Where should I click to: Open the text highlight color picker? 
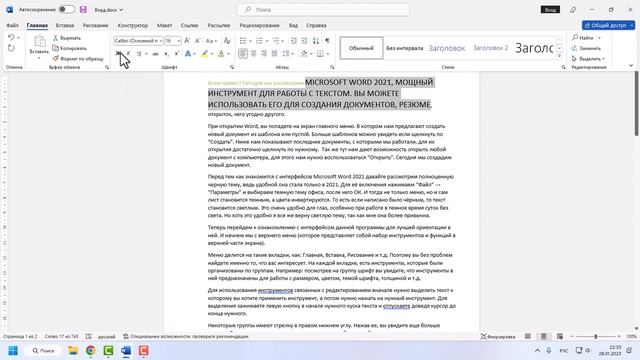(212, 53)
